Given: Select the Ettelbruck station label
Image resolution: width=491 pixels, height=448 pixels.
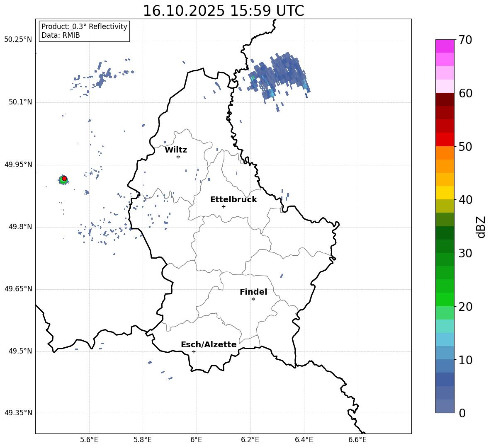Looking at the screenshot, I should pyautogui.click(x=233, y=200).
